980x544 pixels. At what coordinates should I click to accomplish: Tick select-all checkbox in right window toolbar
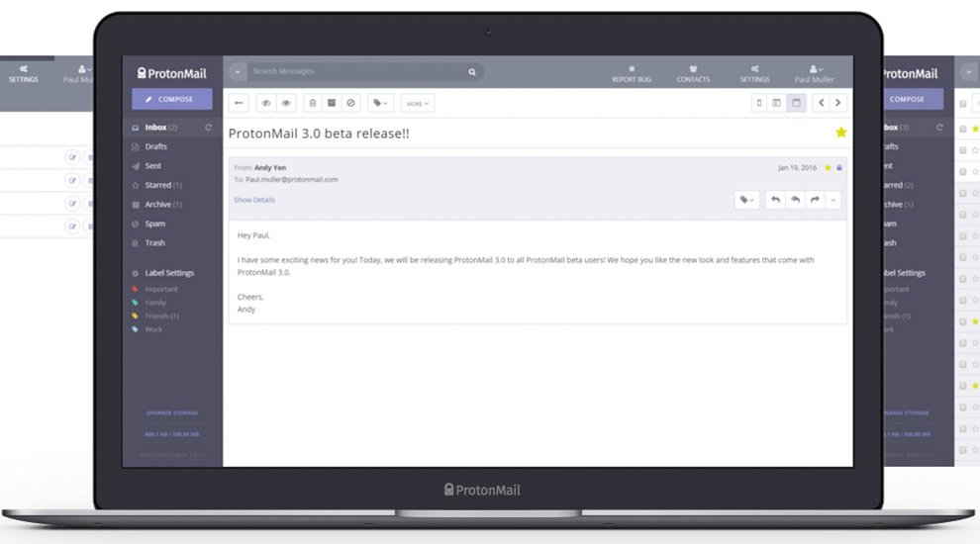coord(963,104)
